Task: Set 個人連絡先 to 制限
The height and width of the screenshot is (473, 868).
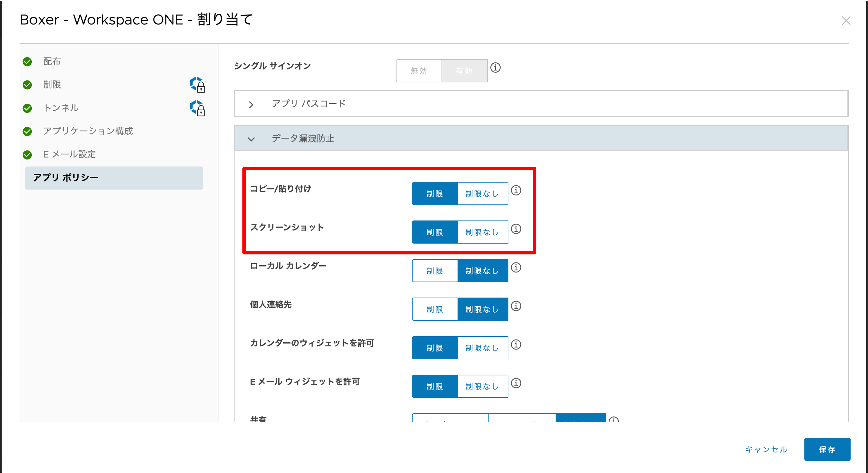Action: click(434, 310)
